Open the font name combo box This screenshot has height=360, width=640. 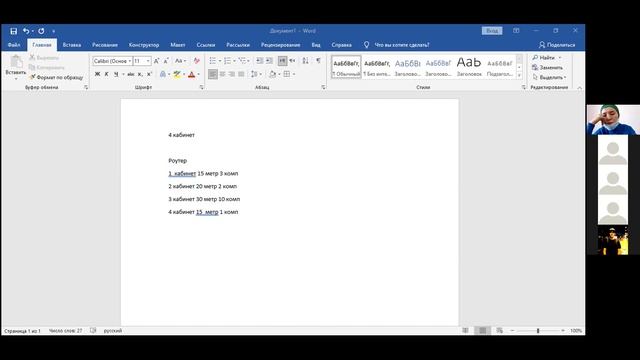coord(112,61)
